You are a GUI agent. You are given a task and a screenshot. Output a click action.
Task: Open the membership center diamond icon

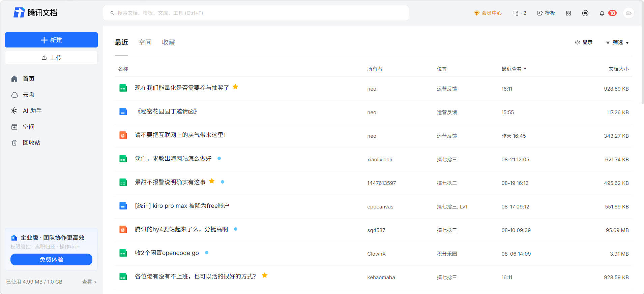point(476,13)
